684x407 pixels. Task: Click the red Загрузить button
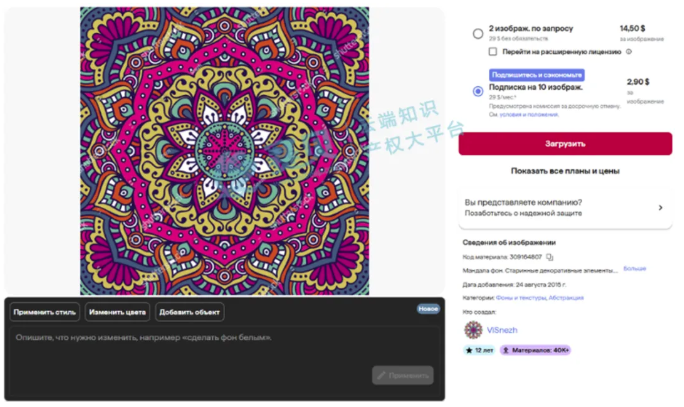(565, 144)
